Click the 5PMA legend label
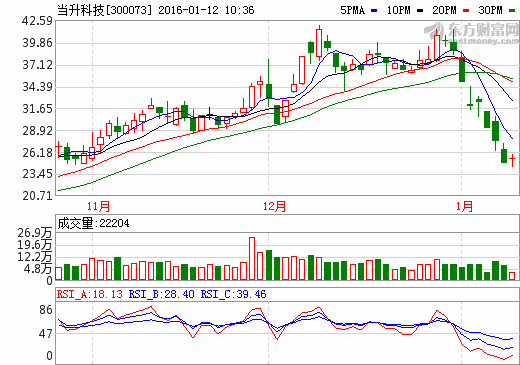Image resolution: width=520 pixels, height=365 pixels. click(353, 10)
